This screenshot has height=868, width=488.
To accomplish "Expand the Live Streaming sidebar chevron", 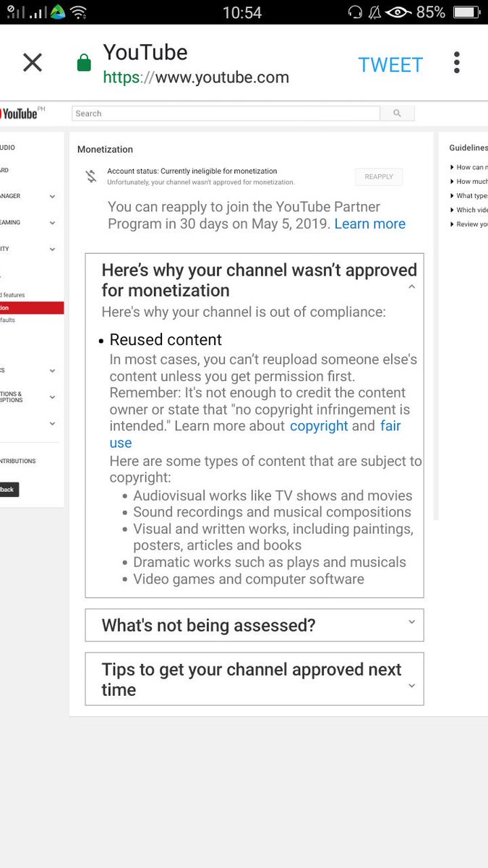I will (53, 223).
